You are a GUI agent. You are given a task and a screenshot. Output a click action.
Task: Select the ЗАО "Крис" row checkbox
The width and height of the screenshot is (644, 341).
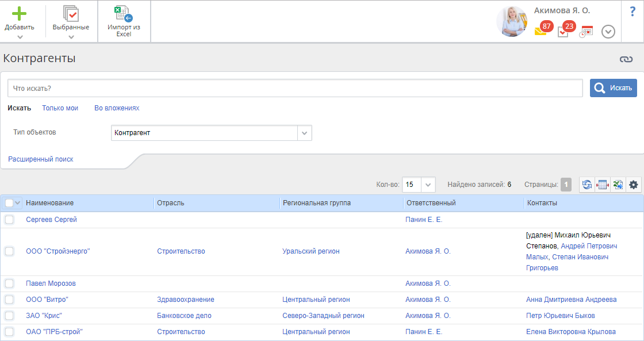tap(9, 316)
